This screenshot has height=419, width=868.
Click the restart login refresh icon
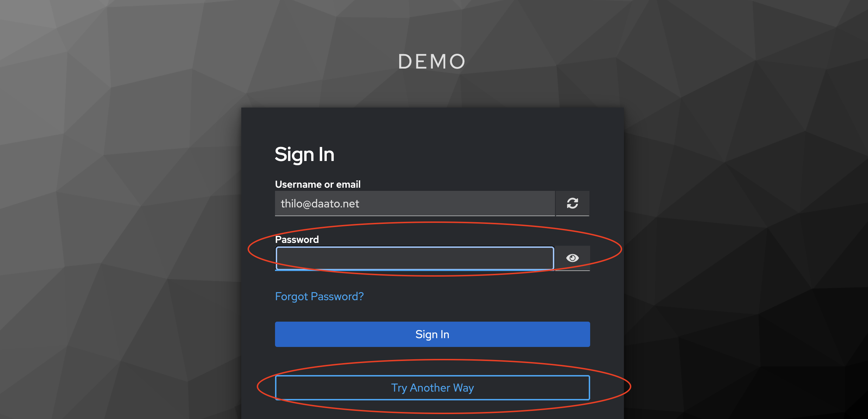(572, 203)
